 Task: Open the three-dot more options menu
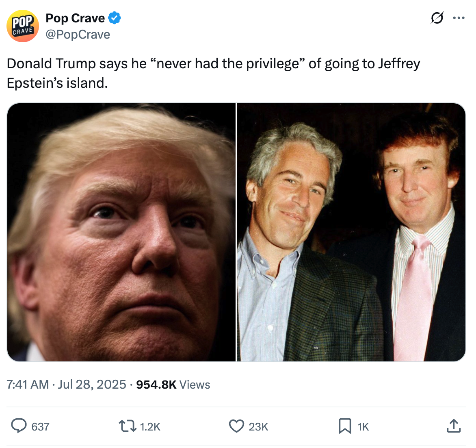(459, 18)
